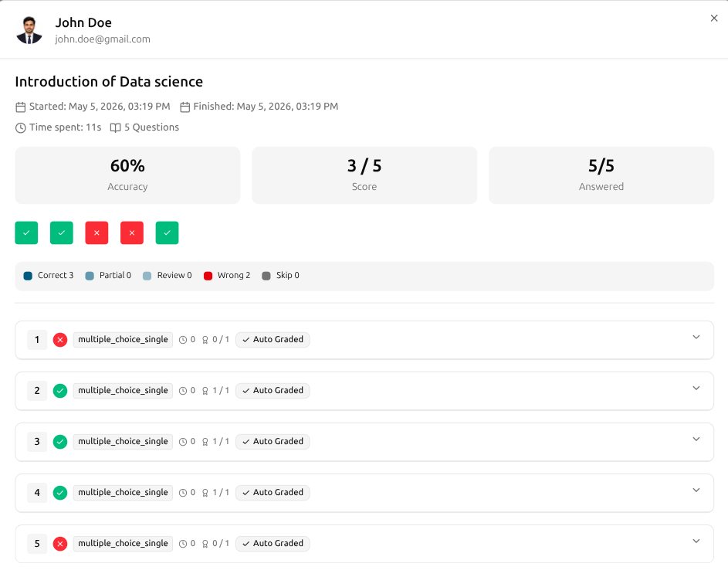
Task: Click the red wrong icon on question 5
Action: click(60, 544)
